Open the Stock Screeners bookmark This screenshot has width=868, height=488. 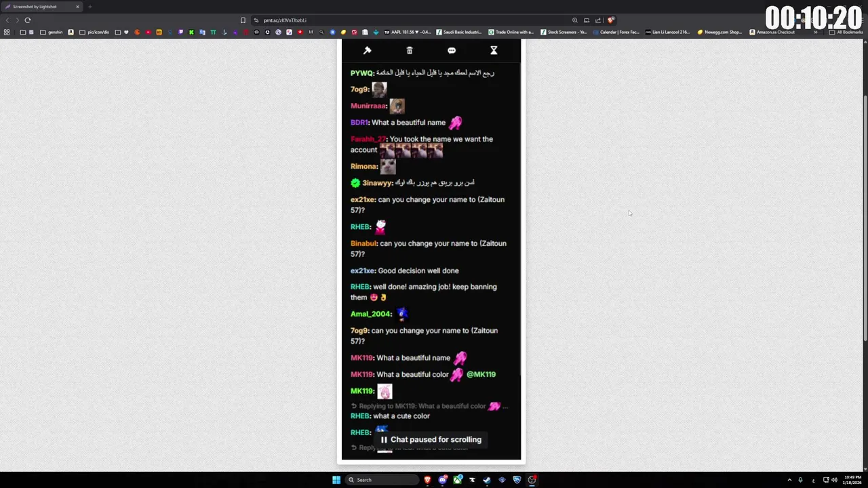564,32
